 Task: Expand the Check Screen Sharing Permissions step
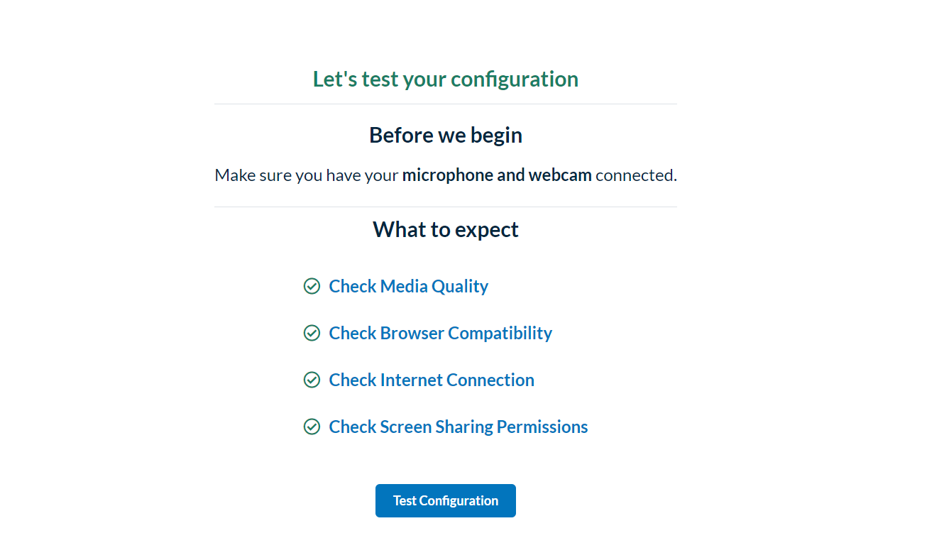pos(458,427)
